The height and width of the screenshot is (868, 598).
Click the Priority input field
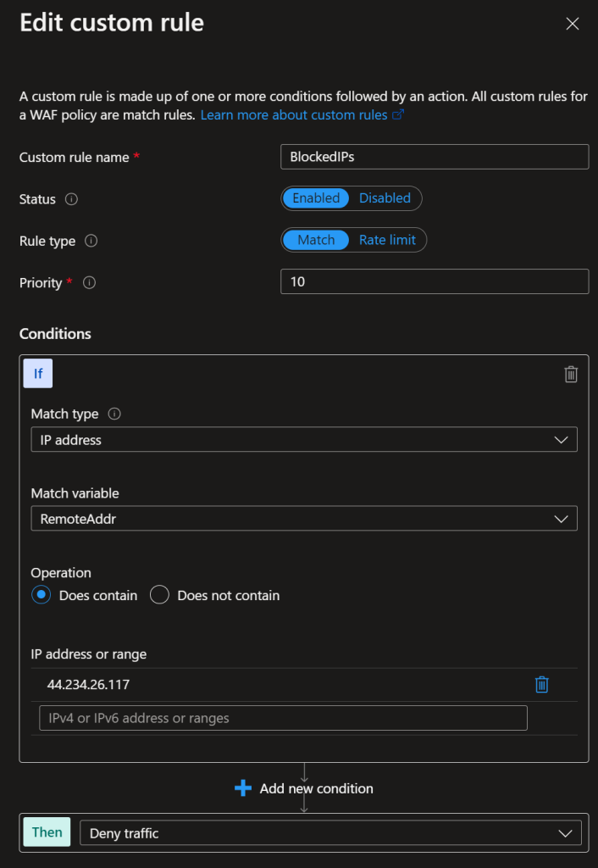click(434, 281)
